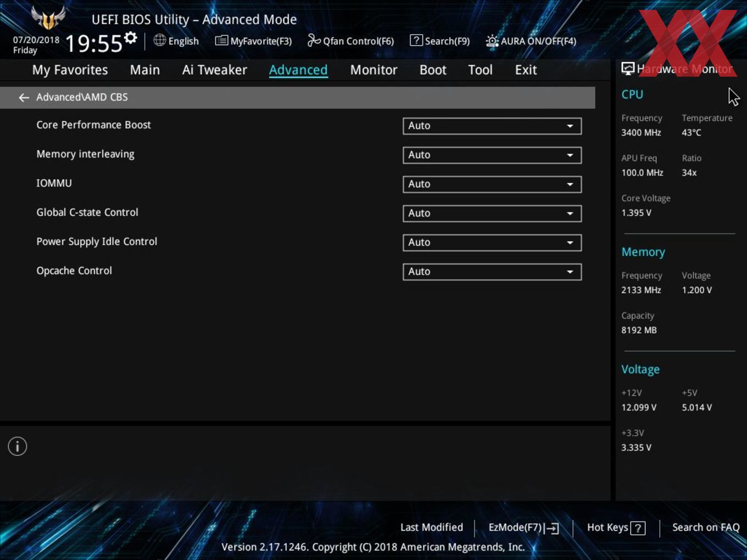Click EzMode(F7) button

523,528
